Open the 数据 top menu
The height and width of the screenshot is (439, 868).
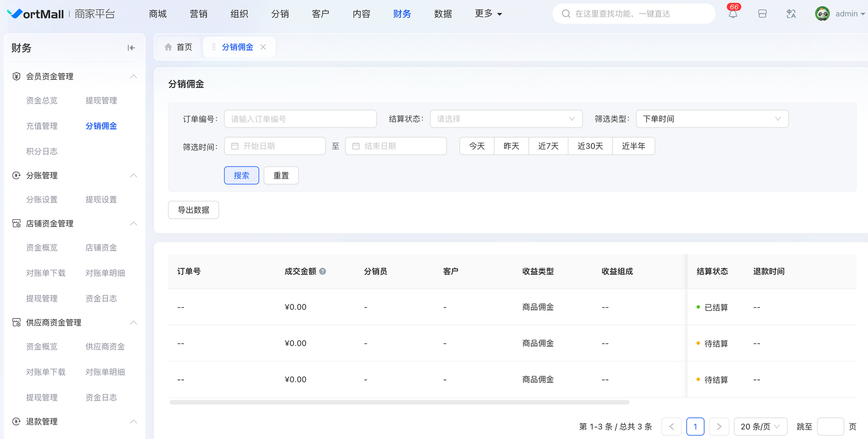pyautogui.click(x=443, y=14)
